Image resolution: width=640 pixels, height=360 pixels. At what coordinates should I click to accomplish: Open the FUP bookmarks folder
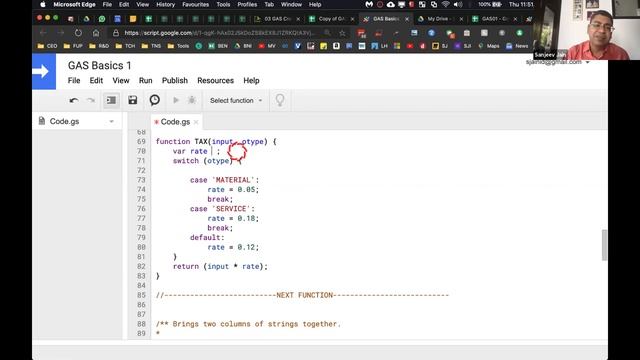click(73, 46)
